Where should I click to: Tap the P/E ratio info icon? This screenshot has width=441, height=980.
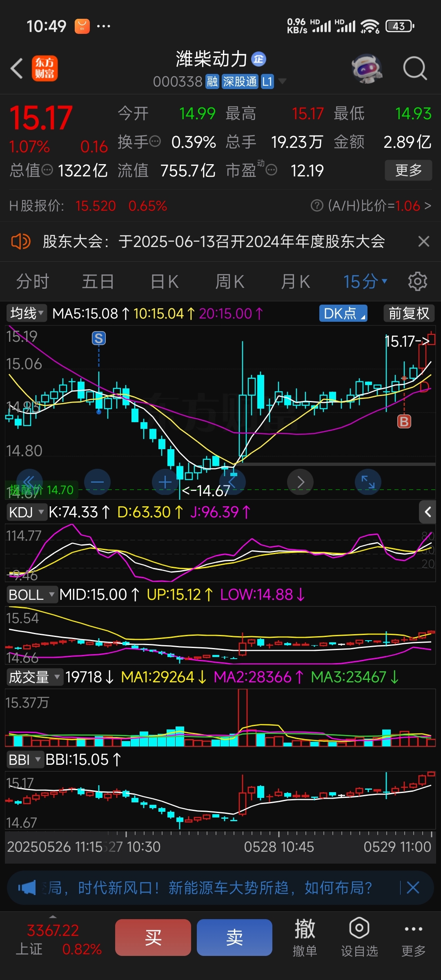click(271, 170)
